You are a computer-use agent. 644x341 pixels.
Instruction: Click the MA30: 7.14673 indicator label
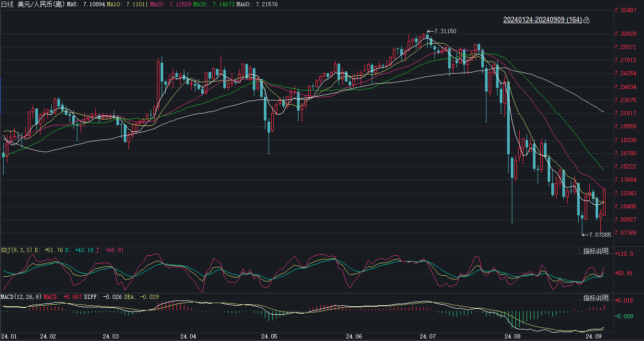213,4
